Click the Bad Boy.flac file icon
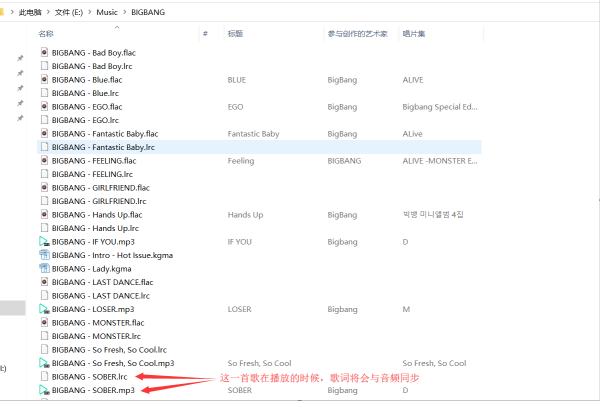Image resolution: width=600 pixels, height=401 pixels. 44,52
